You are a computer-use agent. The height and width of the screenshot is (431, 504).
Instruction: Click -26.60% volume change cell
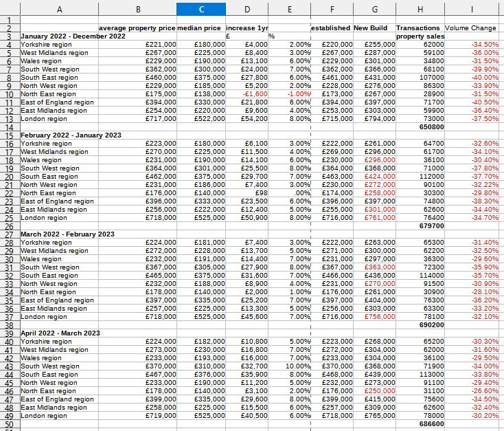pos(472,390)
